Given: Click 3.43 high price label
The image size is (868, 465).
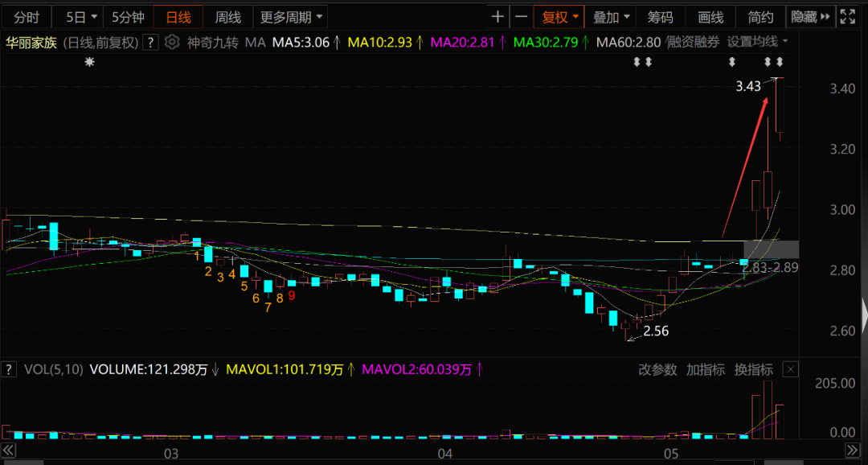Looking at the screenshot, I should (747, 86).
